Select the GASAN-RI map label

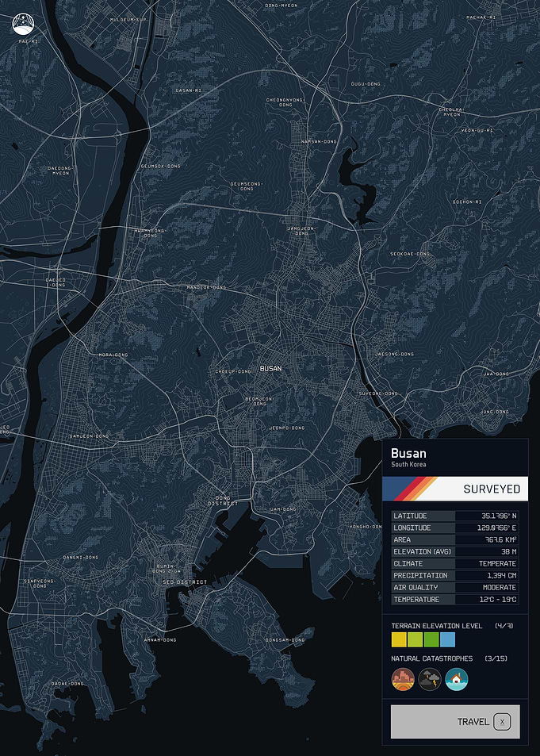[x=189, y=90]
